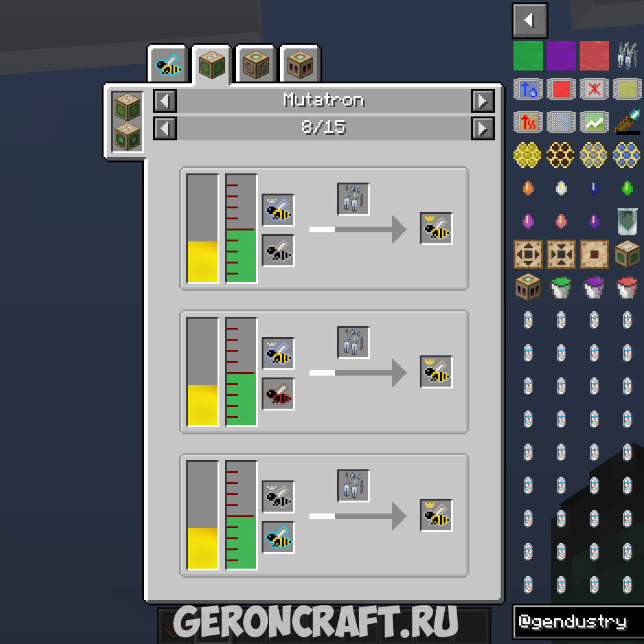Viewport: 644px width, 644px height.
Task: Select the dark blue honey drop item
Action: pos(594,188)
